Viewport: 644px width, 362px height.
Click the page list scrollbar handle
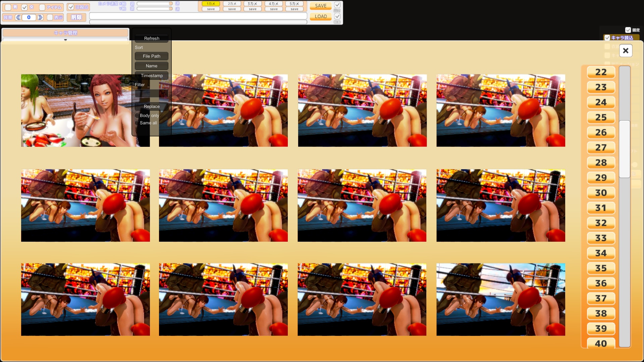coord(625,149)
